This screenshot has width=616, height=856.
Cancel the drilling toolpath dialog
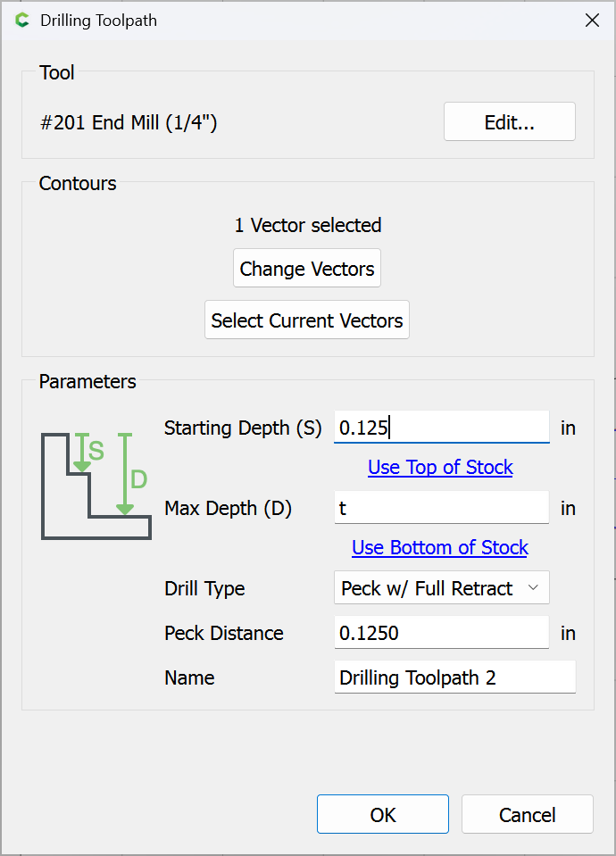click(x=527, y=815)
